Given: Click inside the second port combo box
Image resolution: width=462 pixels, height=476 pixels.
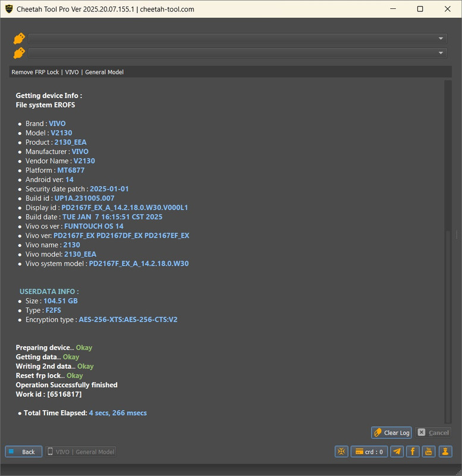Looking at the screenshot, I should pos(237,53).
